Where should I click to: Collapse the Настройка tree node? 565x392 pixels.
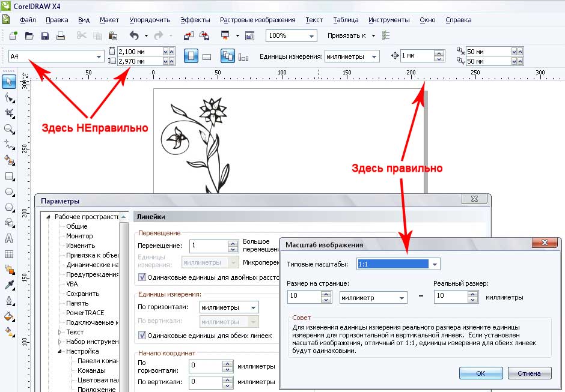pos(60,351)
